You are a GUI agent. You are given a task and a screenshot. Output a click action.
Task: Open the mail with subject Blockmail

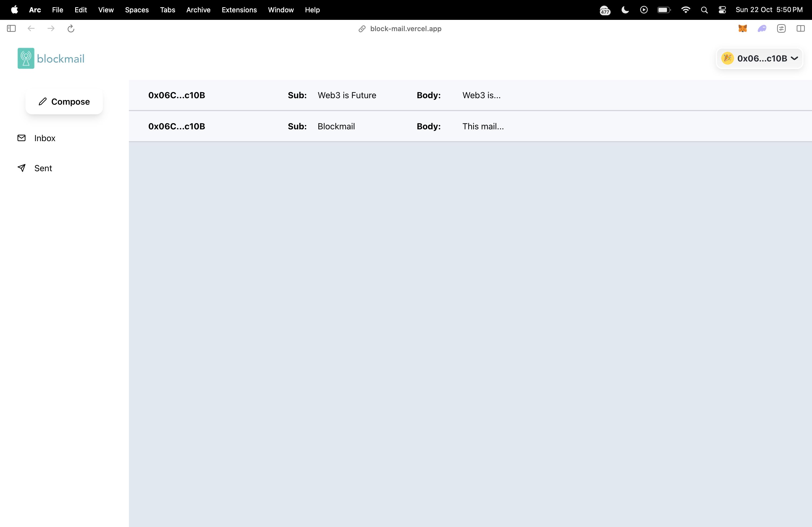(x=470, y=126)
